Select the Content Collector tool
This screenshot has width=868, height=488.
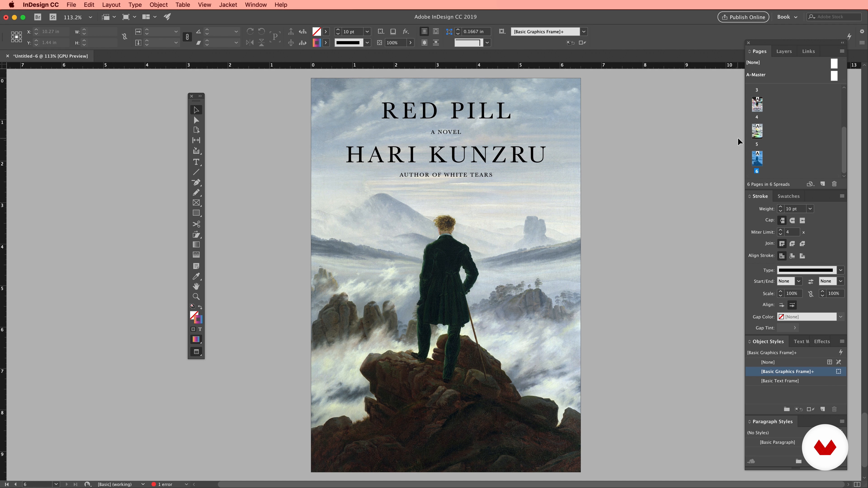(196, 151)
